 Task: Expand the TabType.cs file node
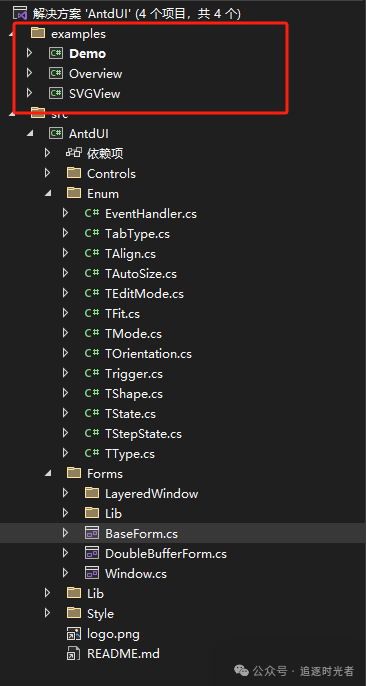(66, 234)
